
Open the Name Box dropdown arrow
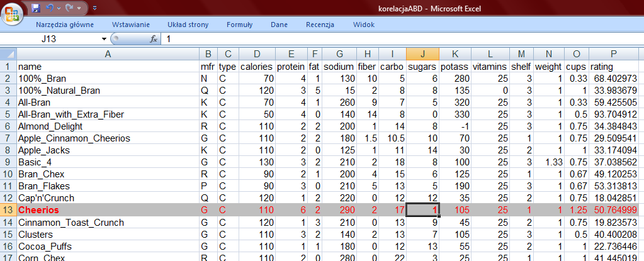[104, 39]
